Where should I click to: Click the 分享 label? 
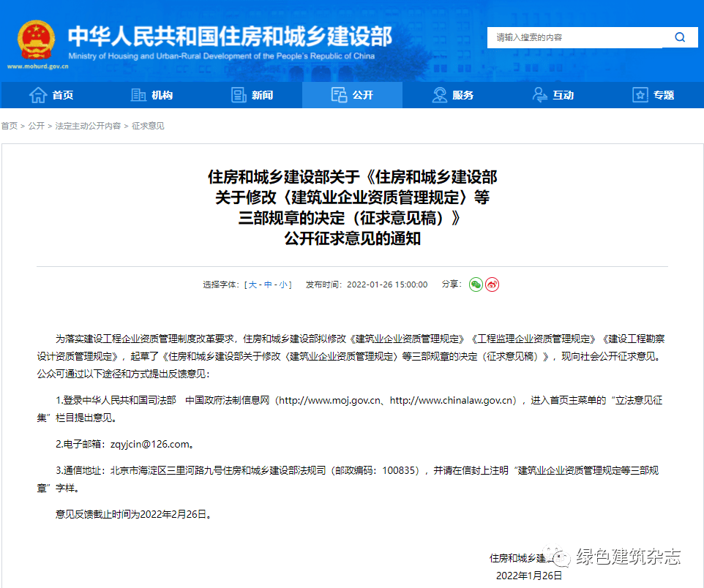(451, 284)
